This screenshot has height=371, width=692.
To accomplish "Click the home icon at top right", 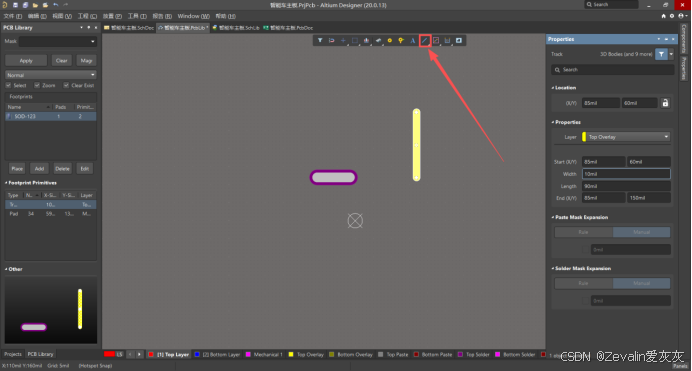I will pyautogui.click(x=663, y=16).
